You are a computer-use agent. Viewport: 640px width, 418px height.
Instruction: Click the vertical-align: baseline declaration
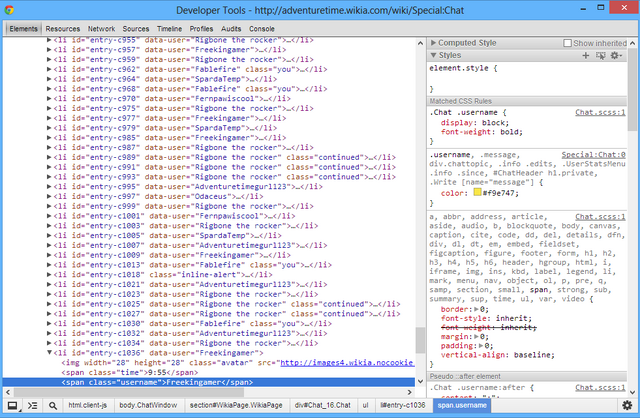pos(498,355)
